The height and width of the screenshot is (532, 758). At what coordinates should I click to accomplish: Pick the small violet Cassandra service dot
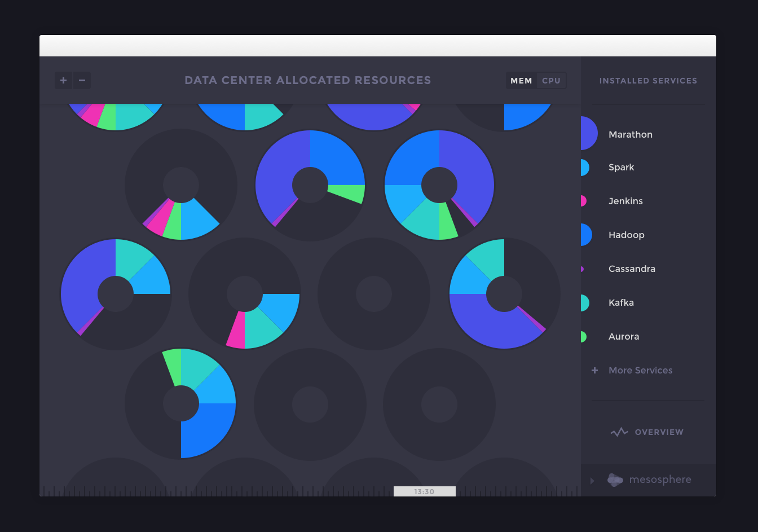coord(582,269)
